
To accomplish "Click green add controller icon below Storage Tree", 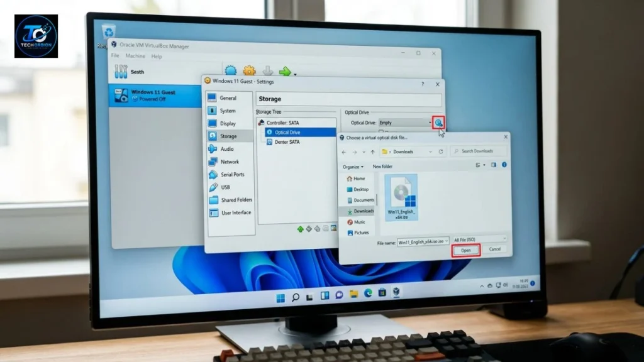I will [x=300, y=229].
